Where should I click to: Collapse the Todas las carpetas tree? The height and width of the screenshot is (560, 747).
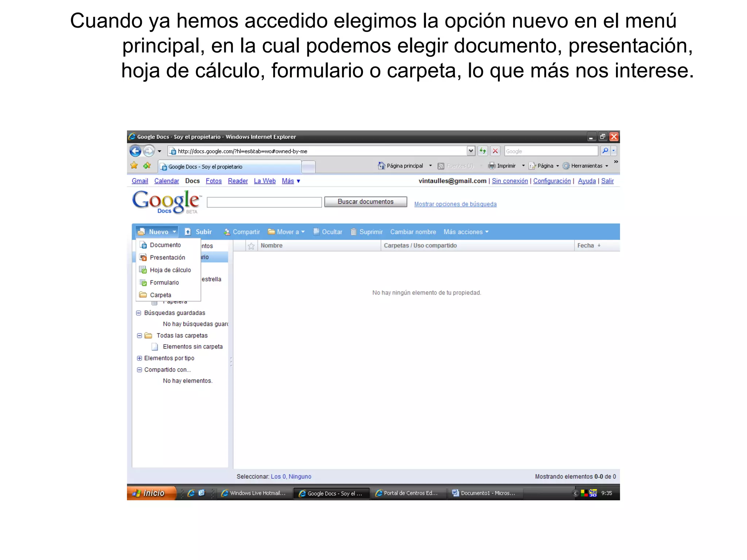coord(139,335)
